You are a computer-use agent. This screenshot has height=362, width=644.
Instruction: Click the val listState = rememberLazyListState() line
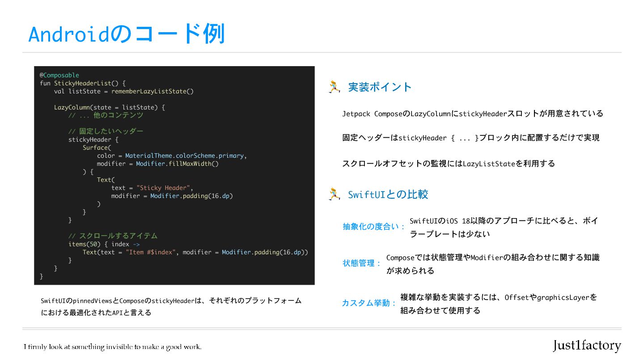[x=124, y=91]
